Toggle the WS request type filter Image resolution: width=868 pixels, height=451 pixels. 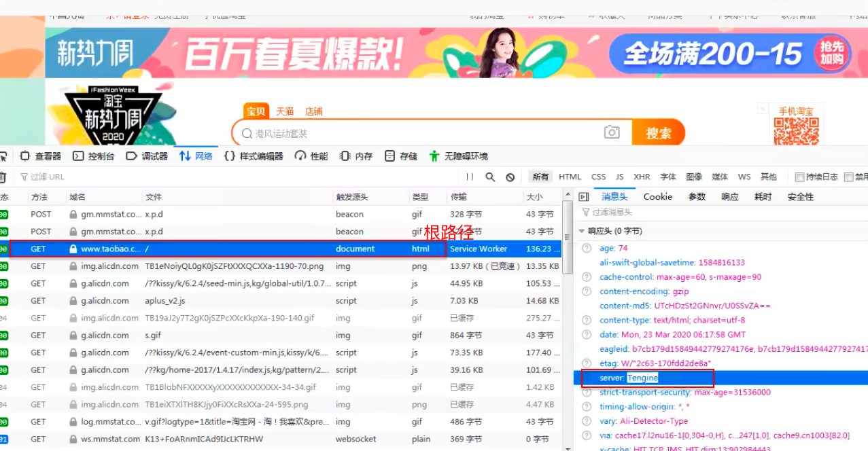tap(744, 177)
